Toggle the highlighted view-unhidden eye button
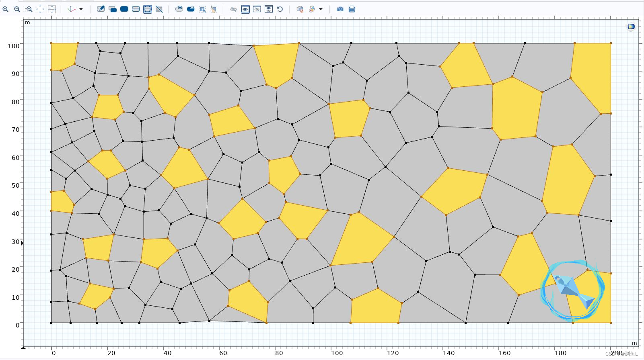Viewport: 644px width, 360px height. coord(245,9)
